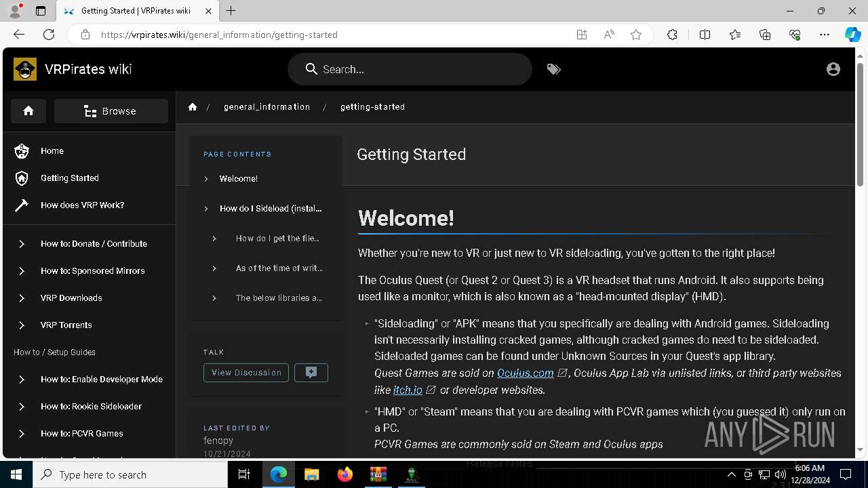Open the Collections icon
The width and height of the screenshot is (868, 488).
click(x=765, y=35)
